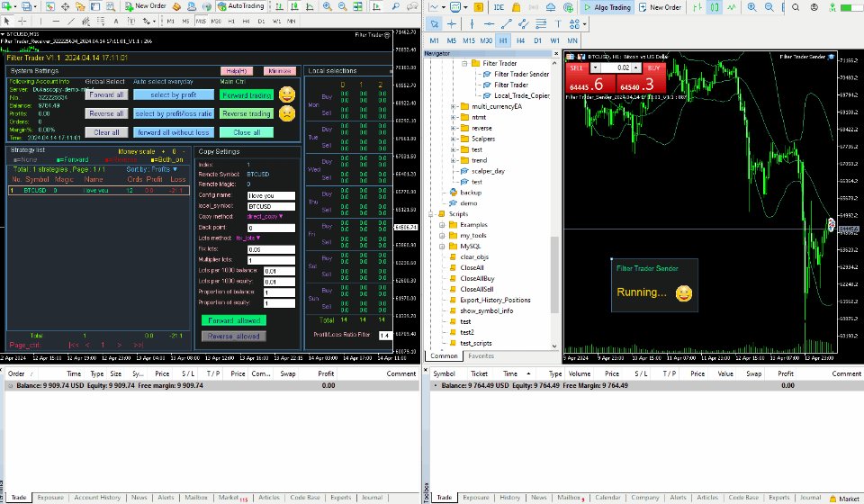Toggle Algo Trading in the right terminal
The height and width of the screenshot is (504, 864).
point(607,7)
